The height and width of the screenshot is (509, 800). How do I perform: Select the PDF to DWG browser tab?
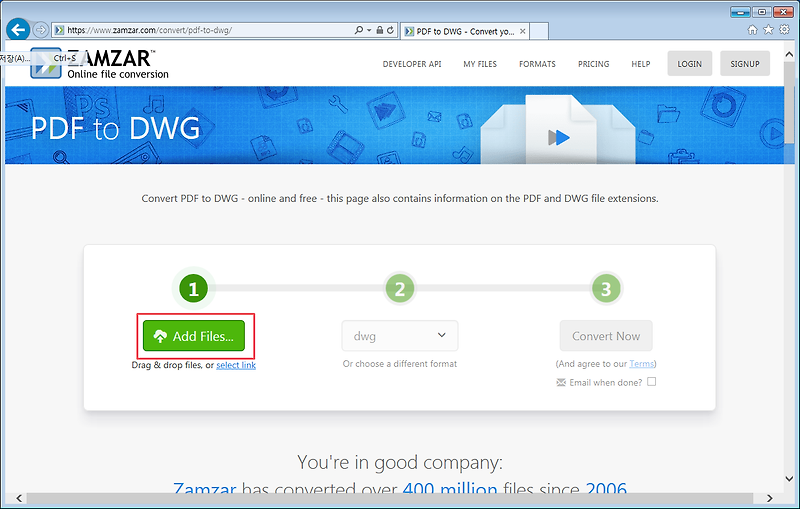[x=464, y=31]
